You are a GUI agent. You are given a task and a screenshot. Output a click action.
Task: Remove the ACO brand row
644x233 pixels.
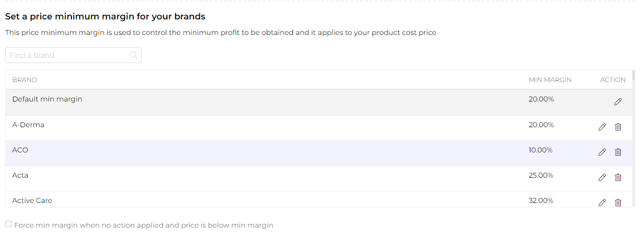click(618, 152)
